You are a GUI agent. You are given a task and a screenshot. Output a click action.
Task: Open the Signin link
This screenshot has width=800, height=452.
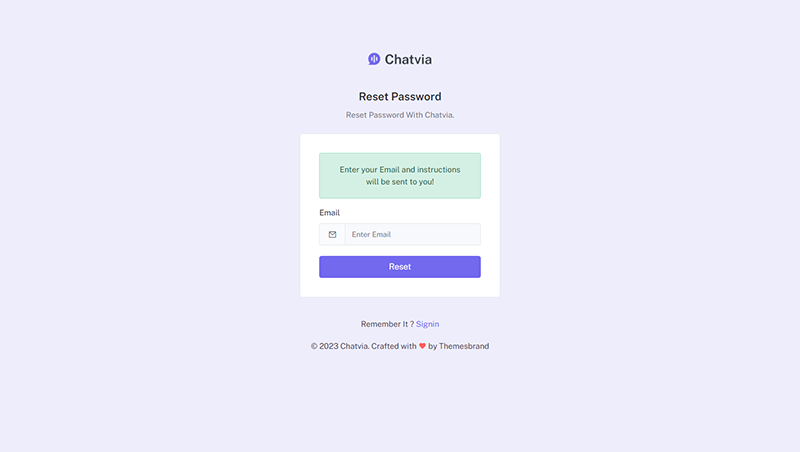[427, 324]
